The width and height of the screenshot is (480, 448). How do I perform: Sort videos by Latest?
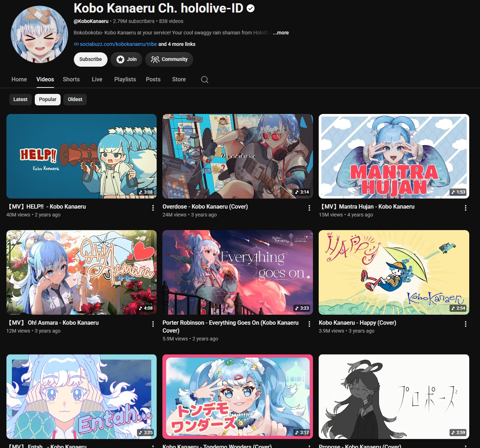pos(20,100)
